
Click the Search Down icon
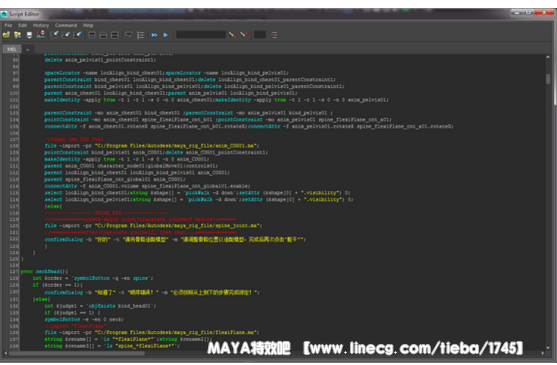click(x=232, y=35)
